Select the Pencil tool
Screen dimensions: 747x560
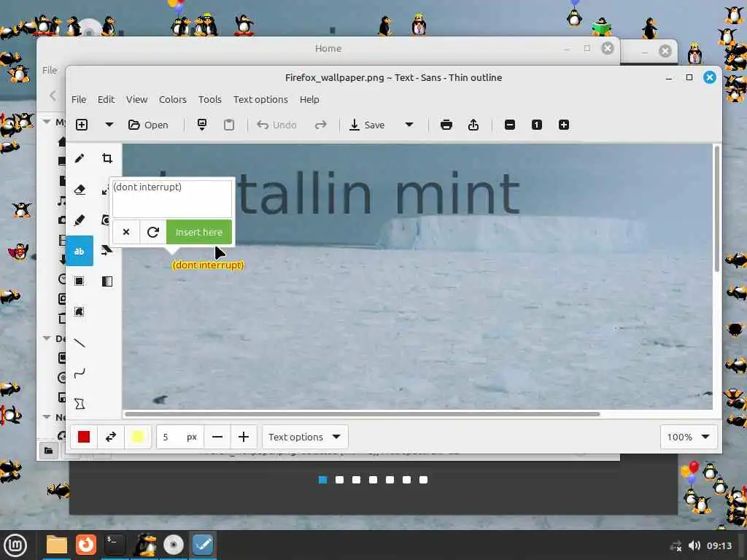pos(80,158)
